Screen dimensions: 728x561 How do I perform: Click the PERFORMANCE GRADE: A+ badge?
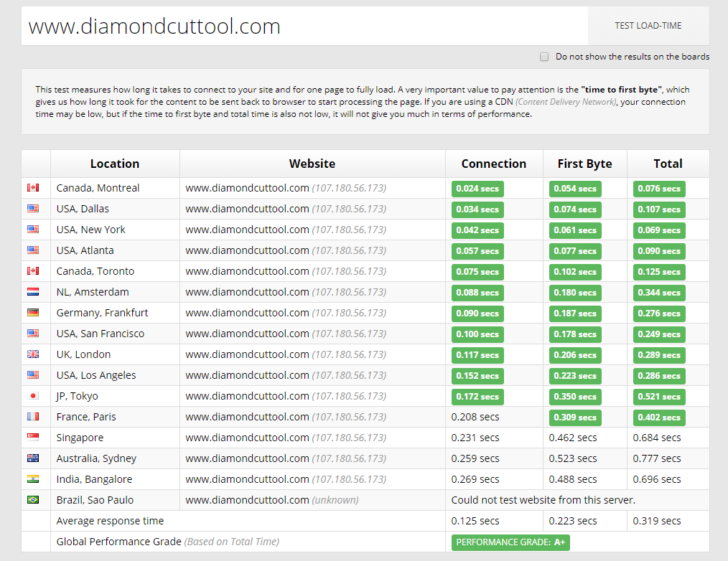[510, 542]
